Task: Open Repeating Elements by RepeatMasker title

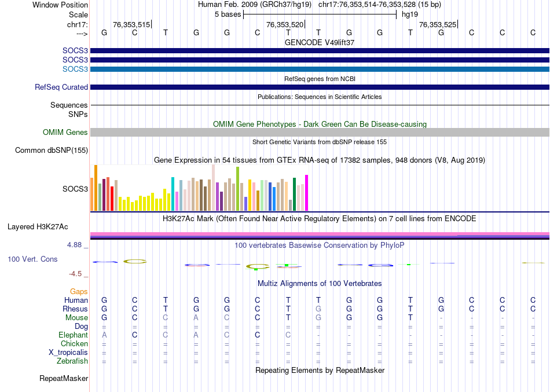Action: (320, 371)
